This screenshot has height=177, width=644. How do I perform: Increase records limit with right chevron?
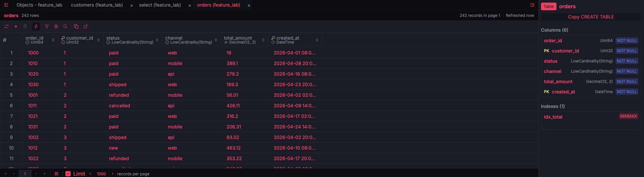pyautogui.click(x=113, y=174)
